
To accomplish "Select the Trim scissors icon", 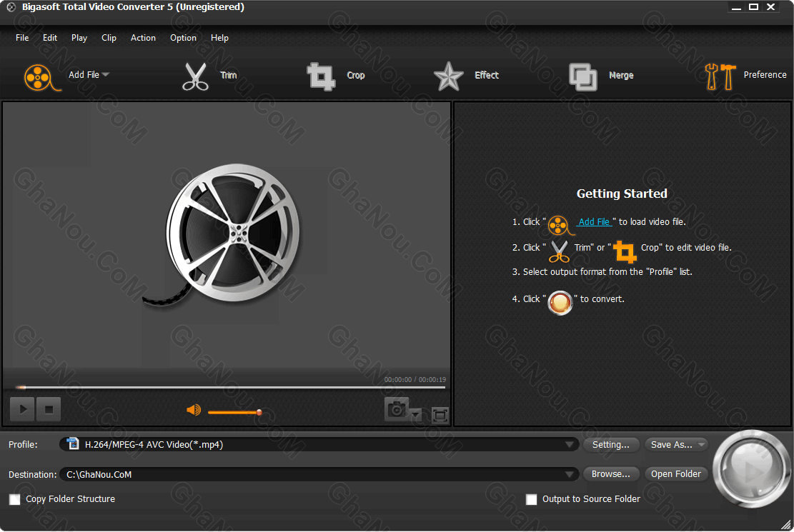I will coord(195,76).
